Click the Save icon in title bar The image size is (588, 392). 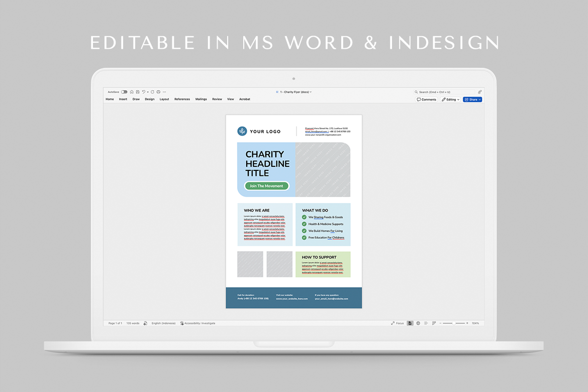138,92
